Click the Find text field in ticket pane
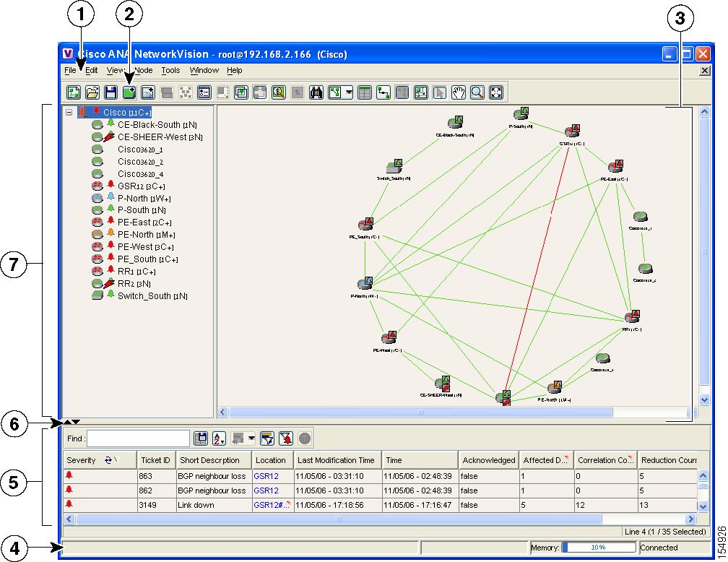This screenshot has height=562, width=728. [x=139, y=438]
